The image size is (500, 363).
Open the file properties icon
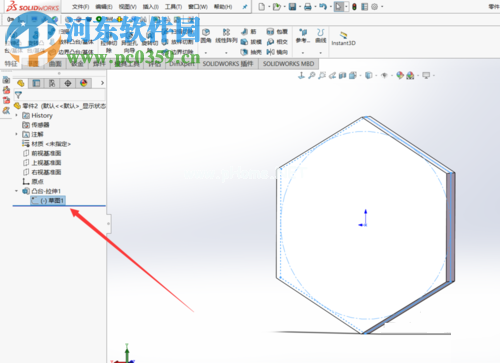pyautogui.click(x=365, y=7)
